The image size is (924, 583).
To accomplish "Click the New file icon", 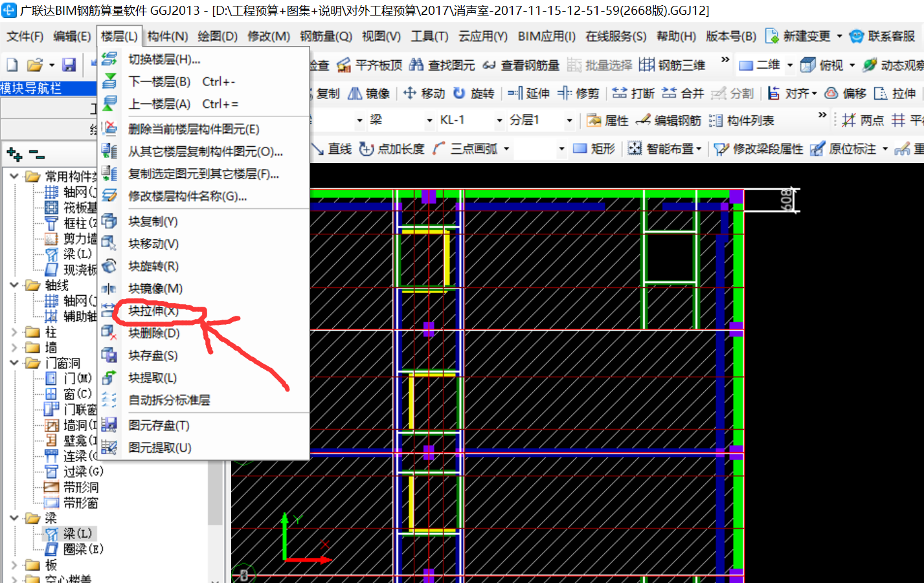I will click(12, 65).
